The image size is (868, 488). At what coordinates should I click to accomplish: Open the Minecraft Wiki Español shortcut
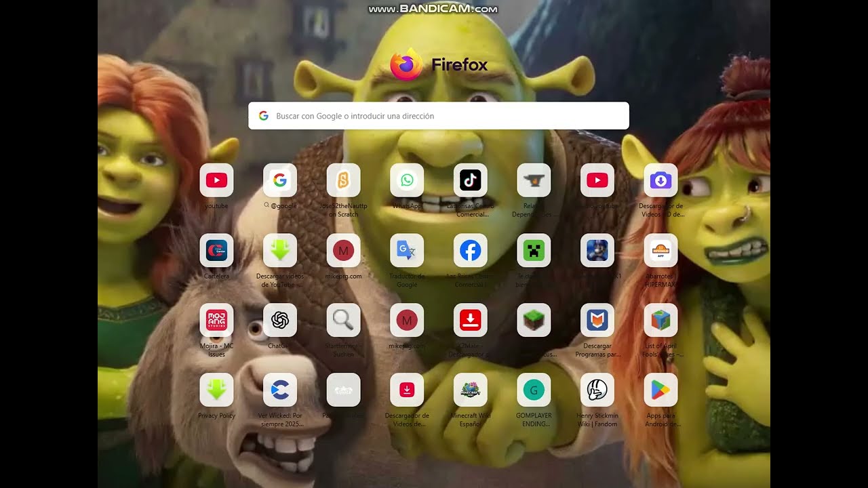[470, 390]
